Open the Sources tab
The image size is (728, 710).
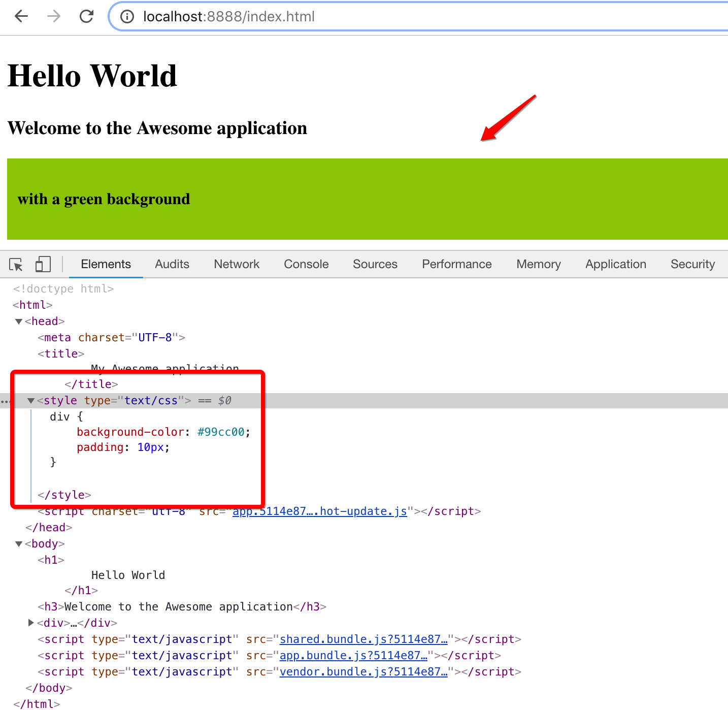[375, 264]
